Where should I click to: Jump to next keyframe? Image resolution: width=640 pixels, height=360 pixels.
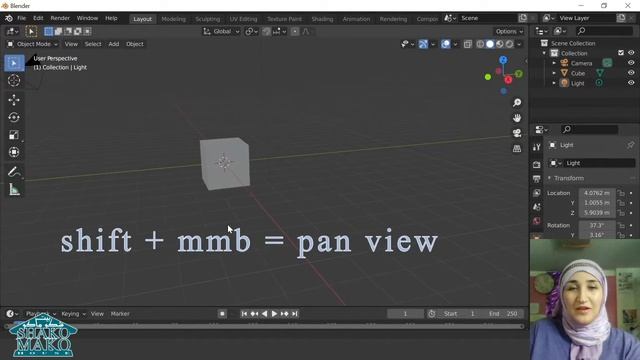pyautogui.click(x=284, y=313)
